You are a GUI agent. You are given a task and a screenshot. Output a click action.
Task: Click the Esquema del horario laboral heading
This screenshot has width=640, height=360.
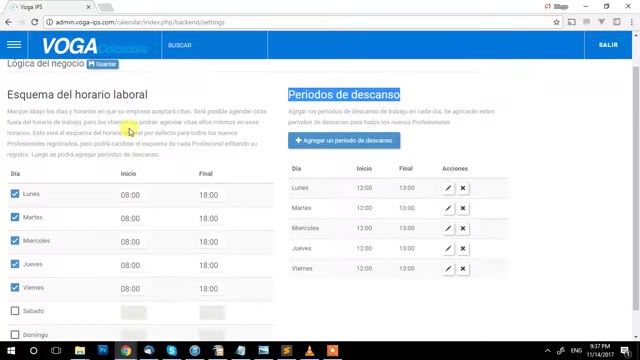pos(77,95)
